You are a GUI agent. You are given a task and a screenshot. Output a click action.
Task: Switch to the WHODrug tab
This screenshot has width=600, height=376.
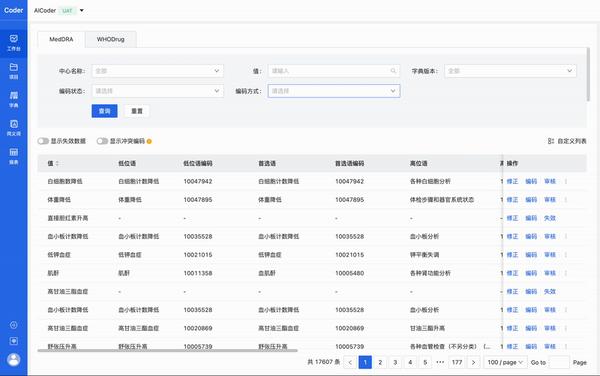coord(111,39)
